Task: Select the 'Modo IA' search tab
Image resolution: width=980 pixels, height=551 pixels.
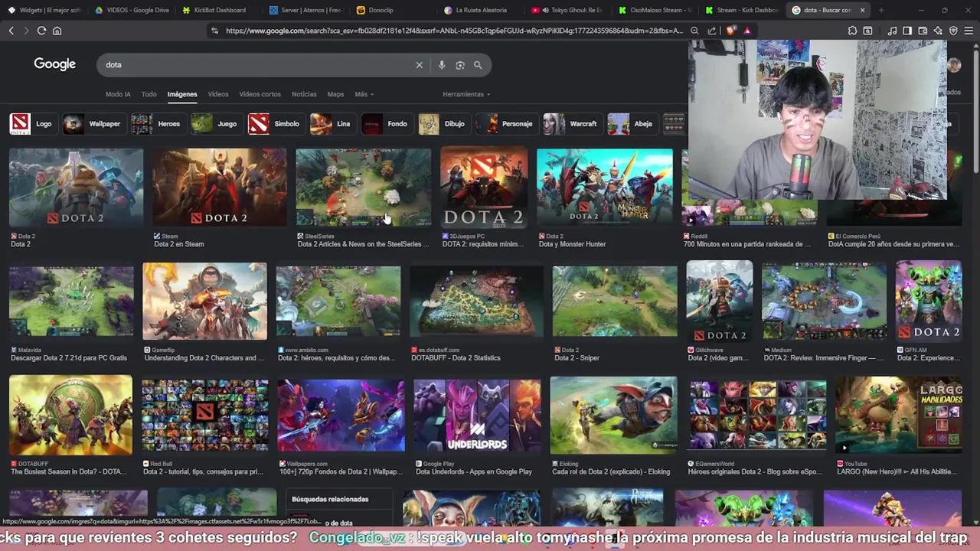Action: click(x=118, y=94)
